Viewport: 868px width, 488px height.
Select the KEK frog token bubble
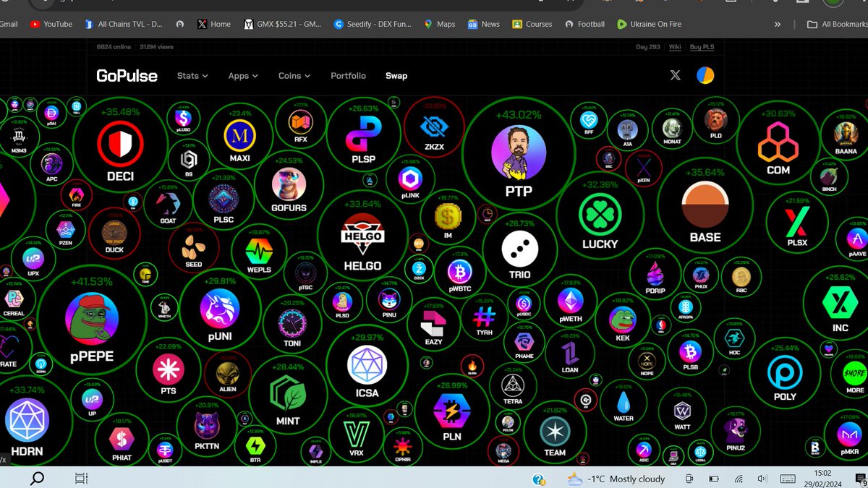[622, 319]
